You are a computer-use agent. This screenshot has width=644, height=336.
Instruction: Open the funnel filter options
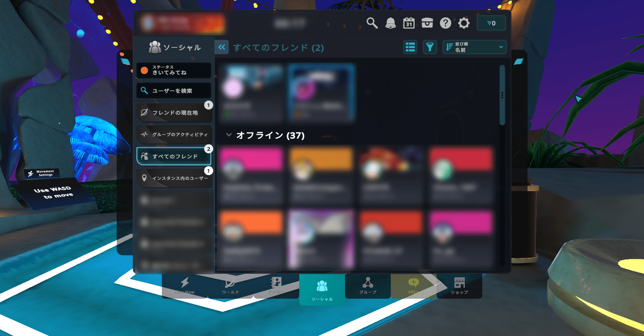coord(430,47)
